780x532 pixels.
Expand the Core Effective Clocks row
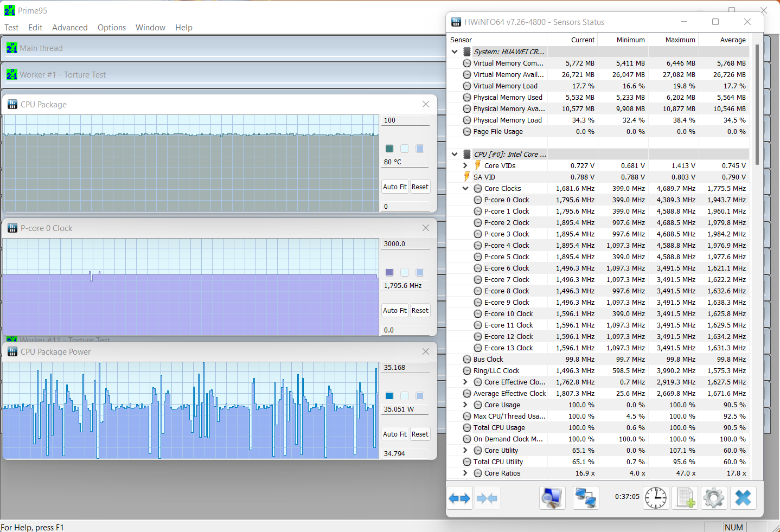tap(465, 382)
